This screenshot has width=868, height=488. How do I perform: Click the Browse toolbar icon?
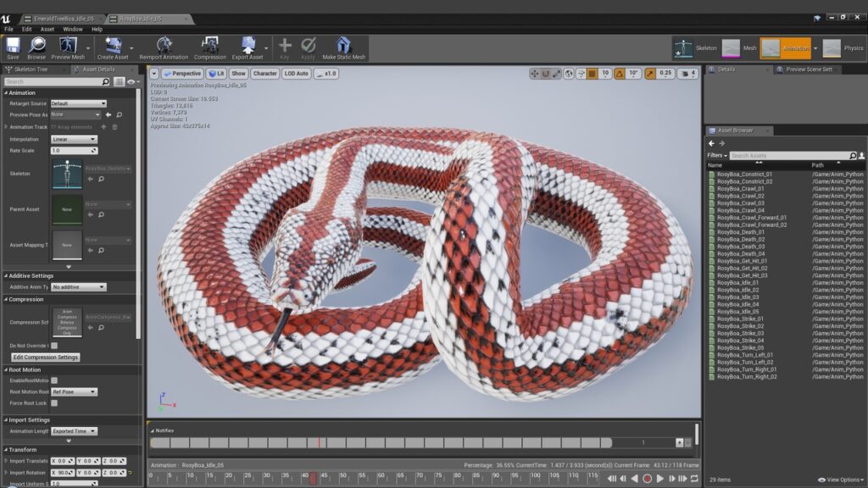coord(36,47)
